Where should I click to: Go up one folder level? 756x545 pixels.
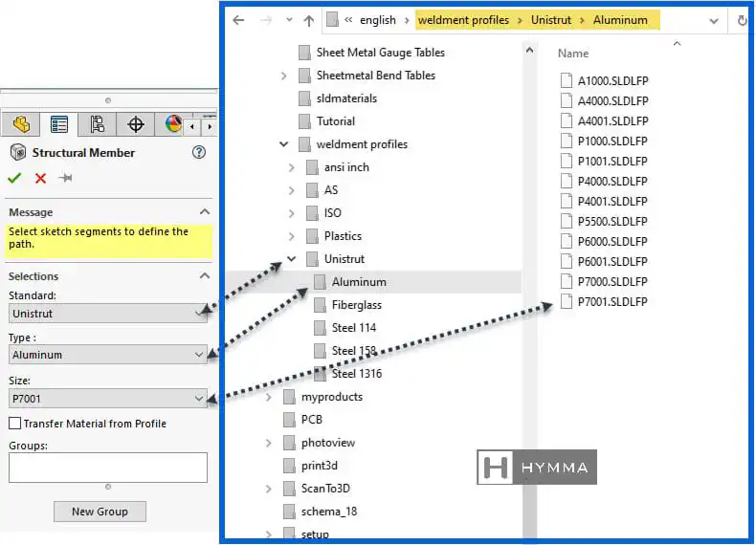coord(309,20)
